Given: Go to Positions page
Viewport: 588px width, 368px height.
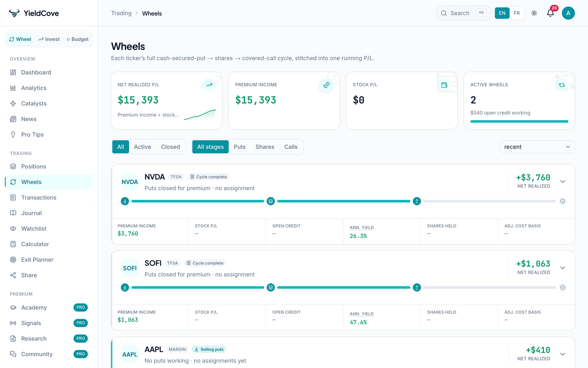Looking at the screenshot, I should [x=49, y=166].
